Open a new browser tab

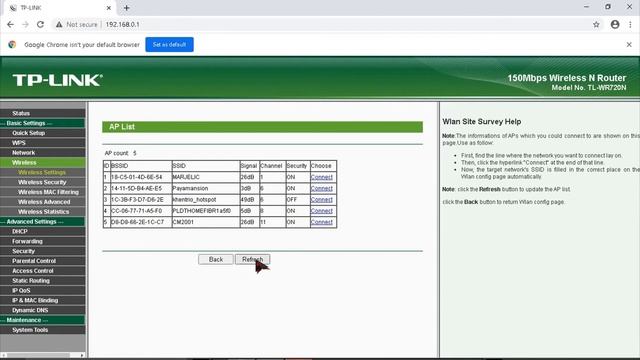[127, 8]
